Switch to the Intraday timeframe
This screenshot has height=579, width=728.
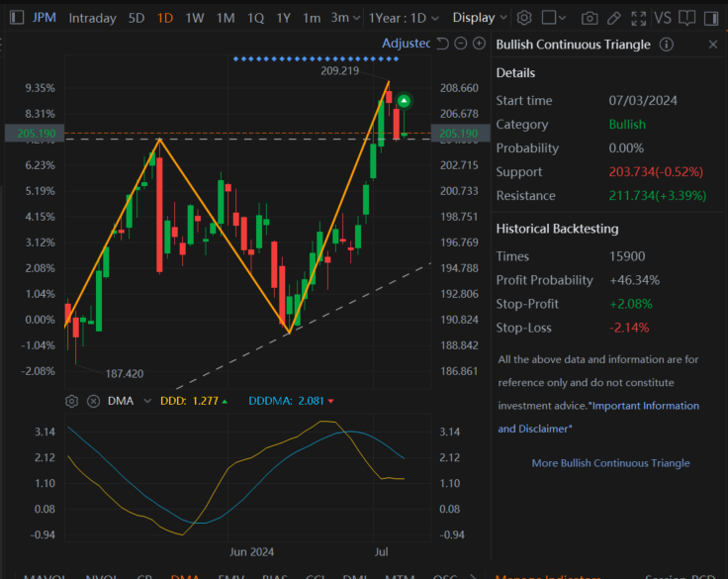click(92, 18)
